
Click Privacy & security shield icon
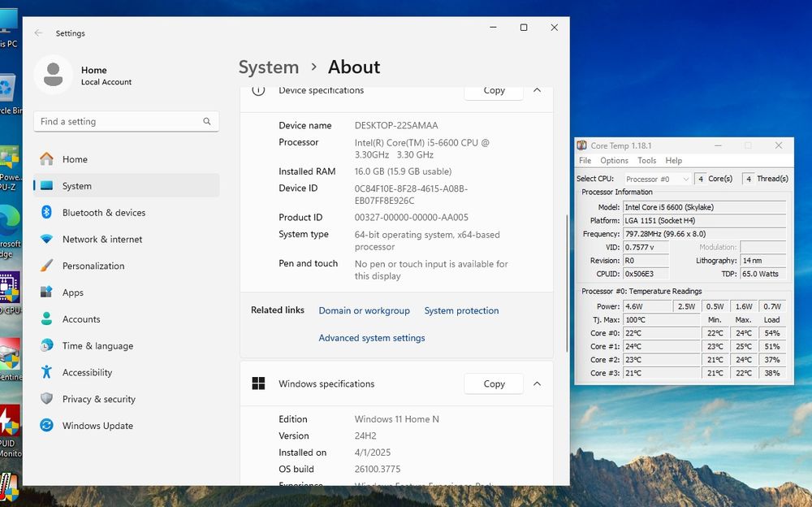click(x=46, y=399)
